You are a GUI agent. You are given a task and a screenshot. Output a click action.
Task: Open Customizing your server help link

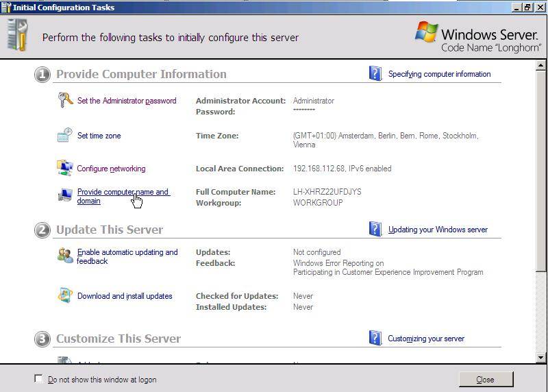[x=426, y=339]
